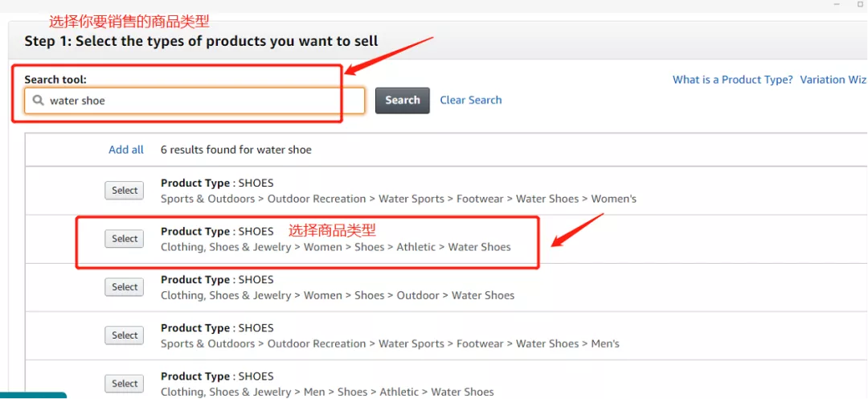Select Water Sports Footwear Women's product type
This screenshot has height=399, width=868.
click(x=125, y=191)
